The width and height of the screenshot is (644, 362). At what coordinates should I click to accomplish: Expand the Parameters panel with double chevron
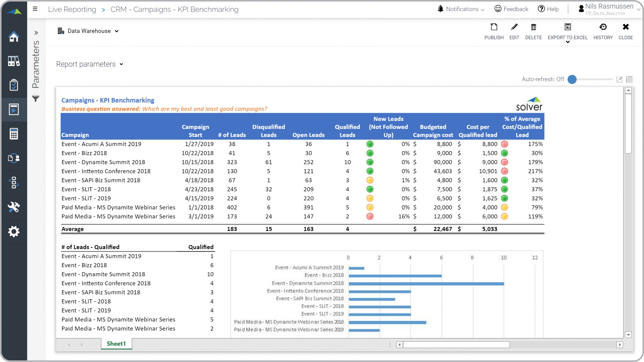click(36, 33)
